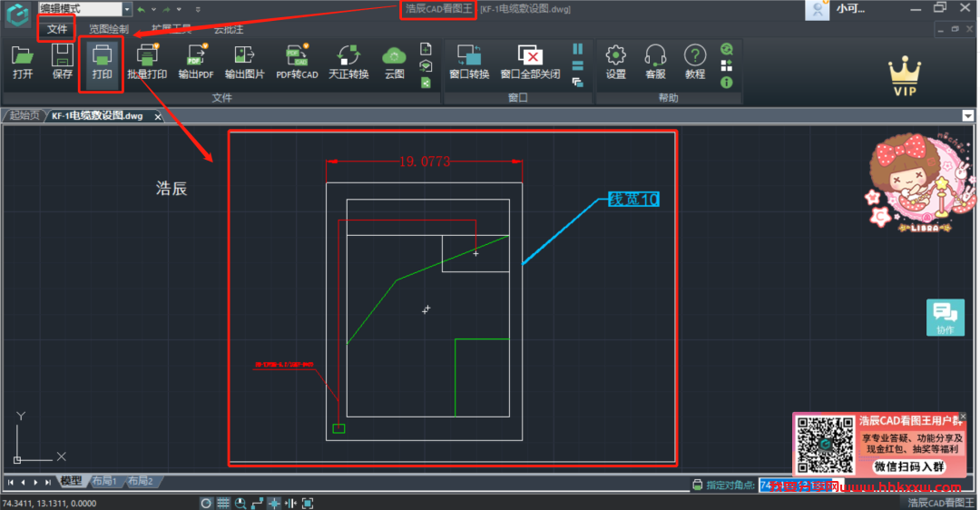The image size is (980, 510).
Task: Open a drawing with 打开 icon
Action: pos(23,62)
